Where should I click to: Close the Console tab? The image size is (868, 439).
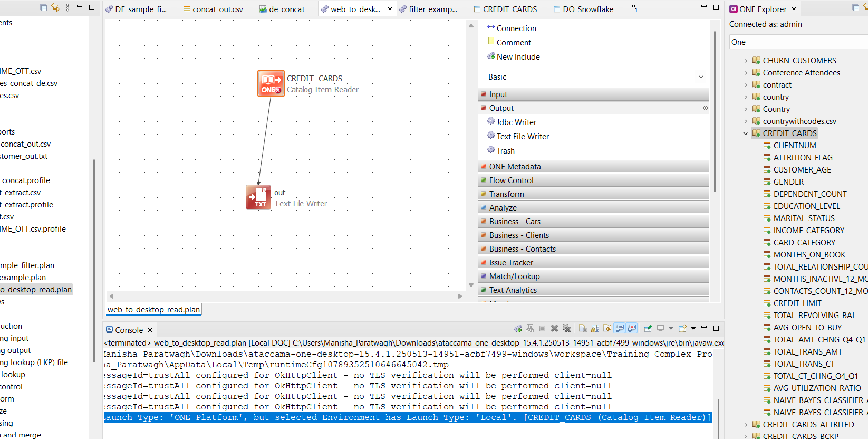point(150,330)
